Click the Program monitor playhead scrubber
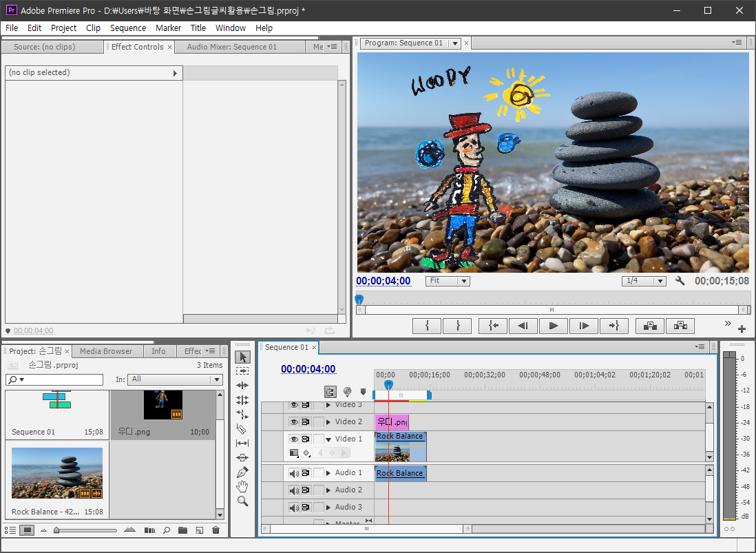This screenshot has height=553, width=756. (x=359, y=300)
